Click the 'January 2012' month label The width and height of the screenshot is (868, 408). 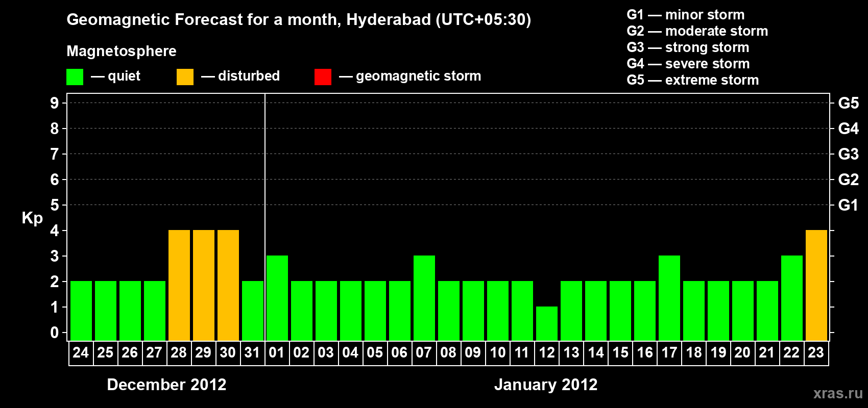coord(546,385)
